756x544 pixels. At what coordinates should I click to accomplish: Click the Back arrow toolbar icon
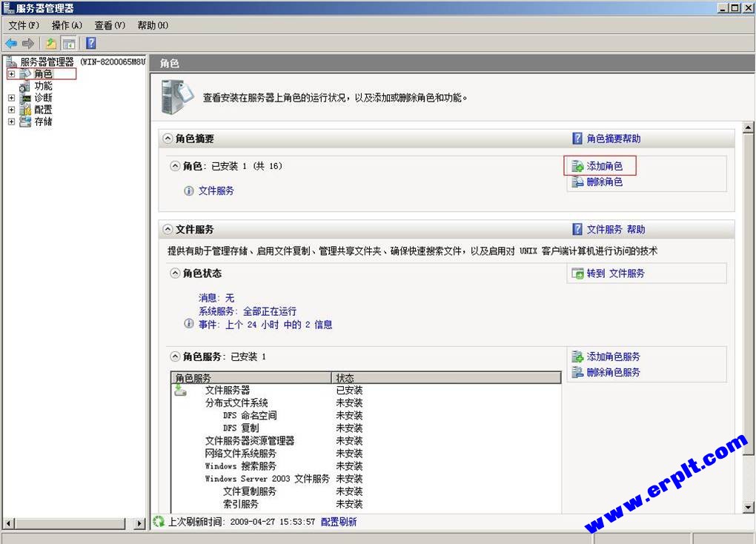(x=11, y=44)
